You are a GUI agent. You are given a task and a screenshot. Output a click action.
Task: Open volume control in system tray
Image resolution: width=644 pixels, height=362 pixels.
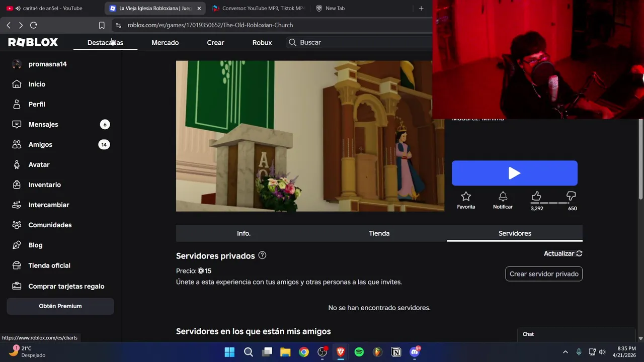[x=602, y=352]
